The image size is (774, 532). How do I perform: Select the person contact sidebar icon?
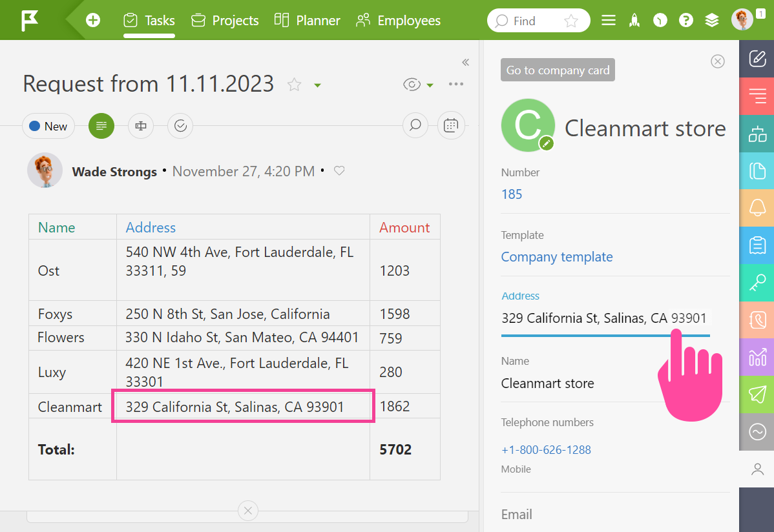[757, 469]
